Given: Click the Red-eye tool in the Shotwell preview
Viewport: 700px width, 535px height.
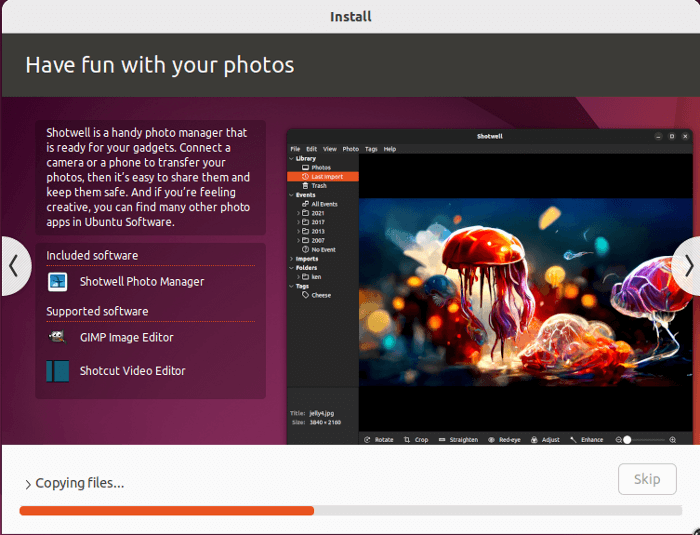Looking at the screenshot, I should click(x=504, y=440).
